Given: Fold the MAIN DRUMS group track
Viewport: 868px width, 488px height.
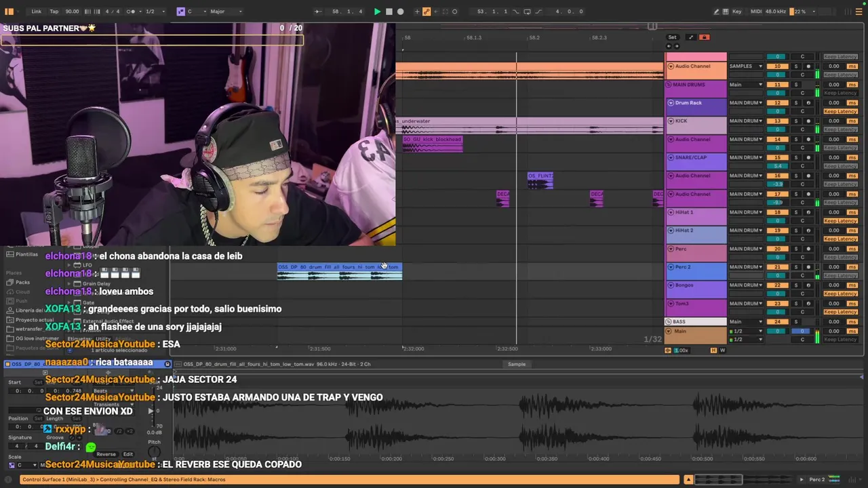Looking at the screenshot, I should coord(669,85).
